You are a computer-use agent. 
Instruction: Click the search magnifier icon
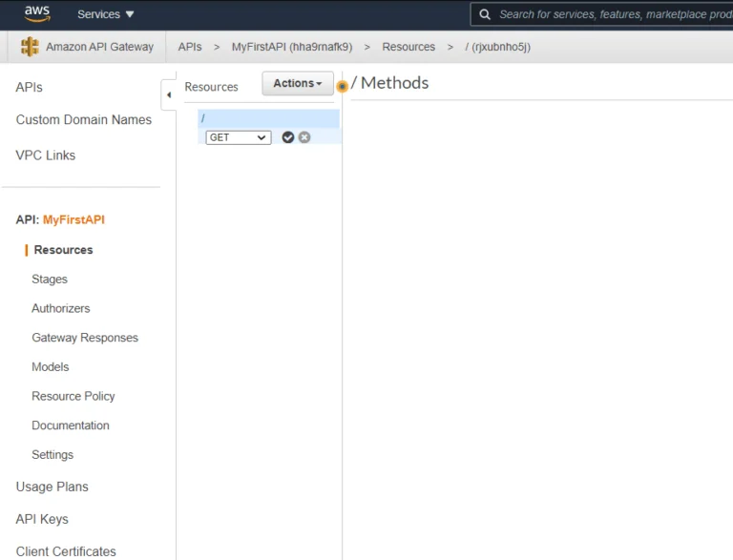485,14
